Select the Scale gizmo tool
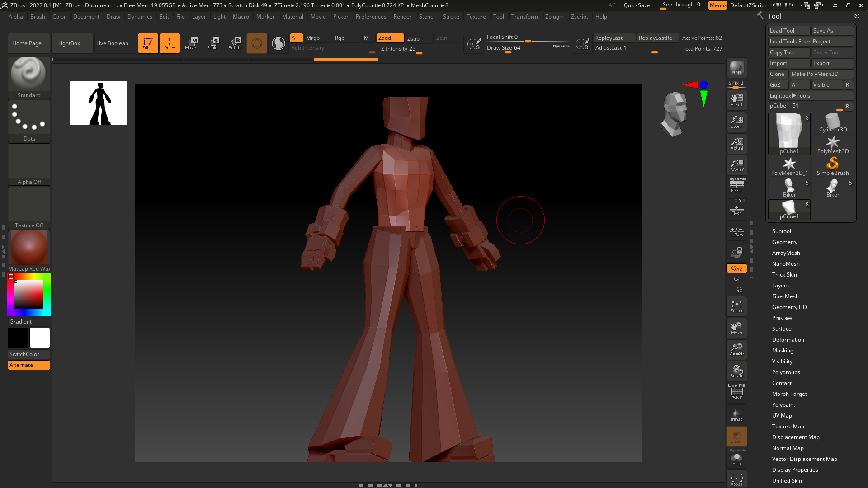 tap(212, 43)
